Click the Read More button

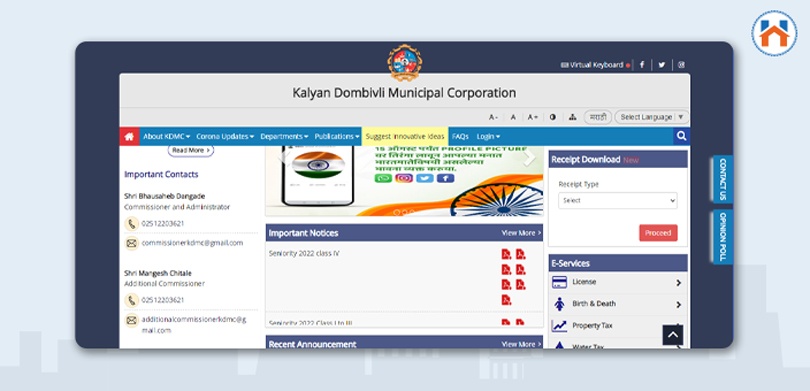point(191,150)
